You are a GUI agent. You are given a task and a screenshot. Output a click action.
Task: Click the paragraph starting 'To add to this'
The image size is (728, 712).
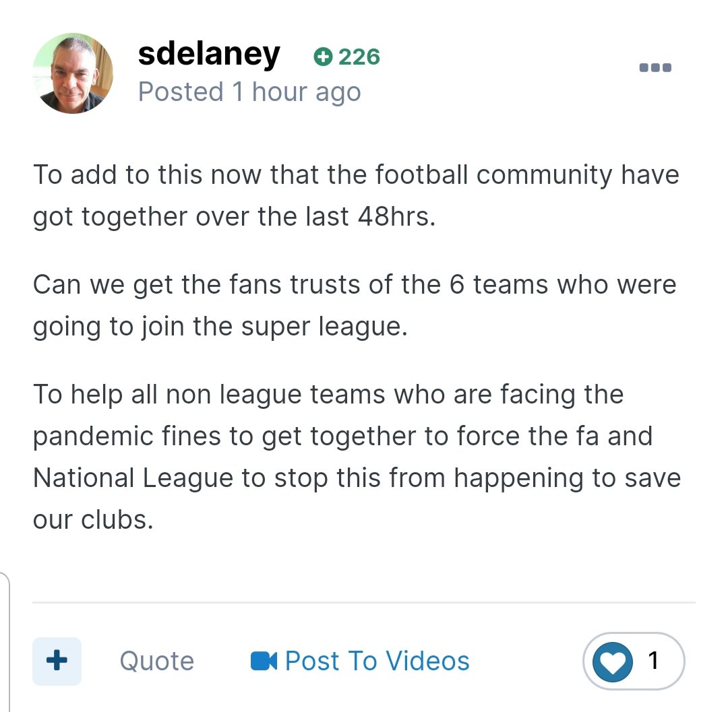[x=356, y=195]
